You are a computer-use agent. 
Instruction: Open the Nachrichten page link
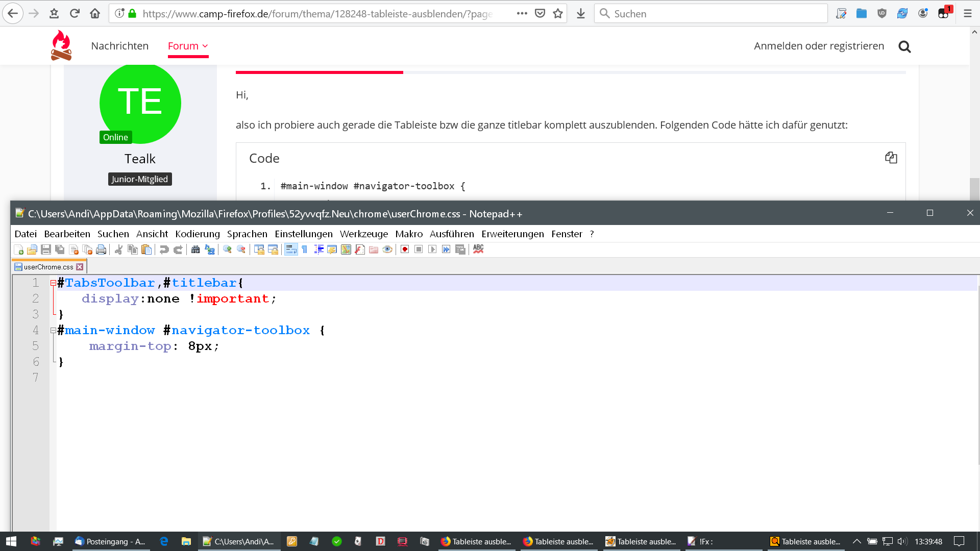coord(119,46)
